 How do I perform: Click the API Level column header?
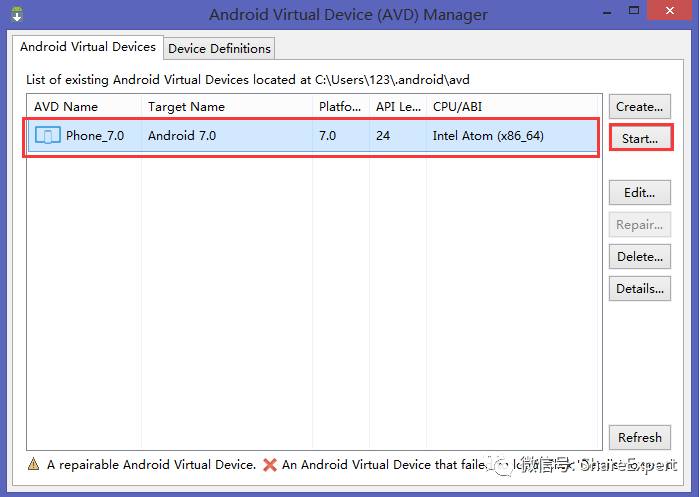click(x=398, y=107)
